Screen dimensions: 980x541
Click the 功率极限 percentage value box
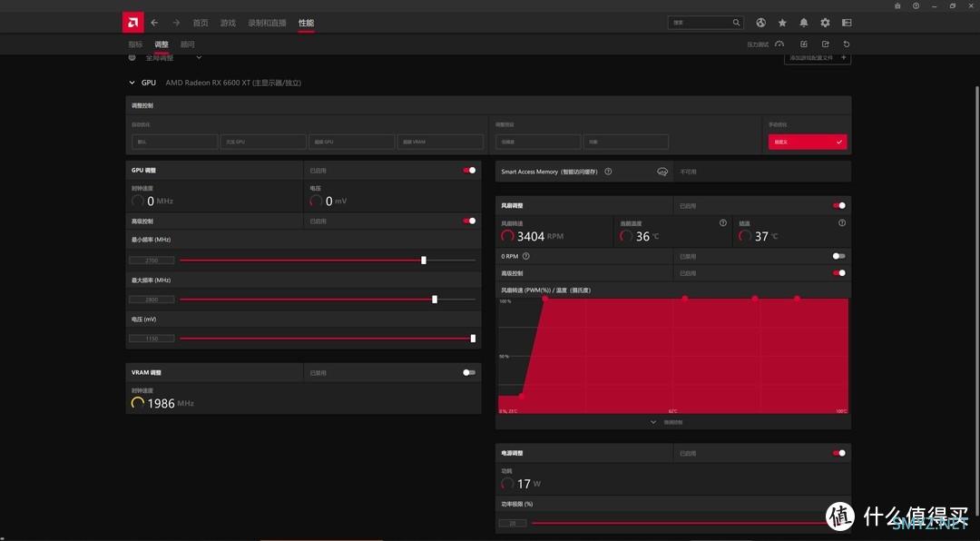tap(513, 524)
